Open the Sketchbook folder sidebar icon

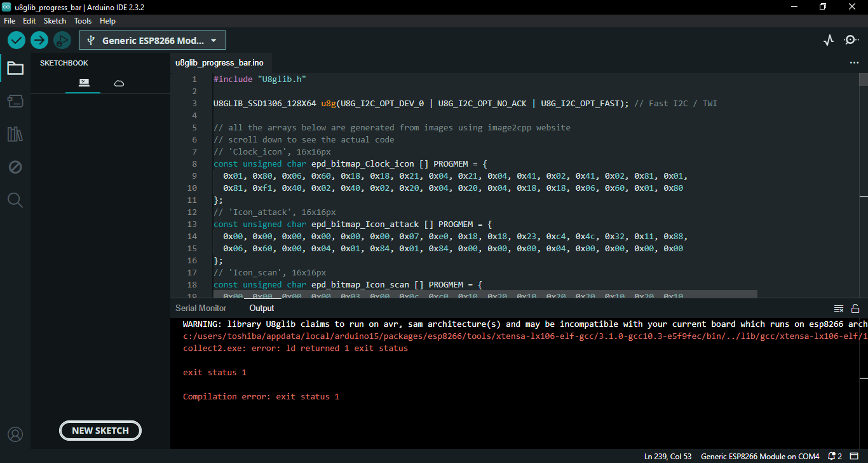tap(15, 68)
